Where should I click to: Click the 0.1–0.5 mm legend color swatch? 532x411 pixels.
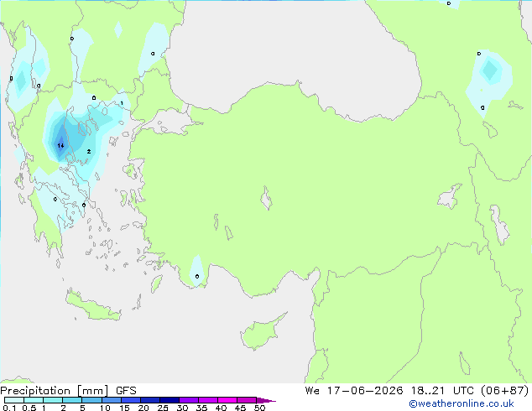(x=14, y=400)
